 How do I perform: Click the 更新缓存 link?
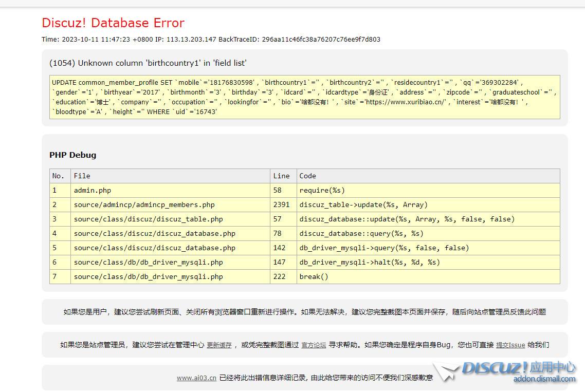pyautogui.click(x=219, y=345)
